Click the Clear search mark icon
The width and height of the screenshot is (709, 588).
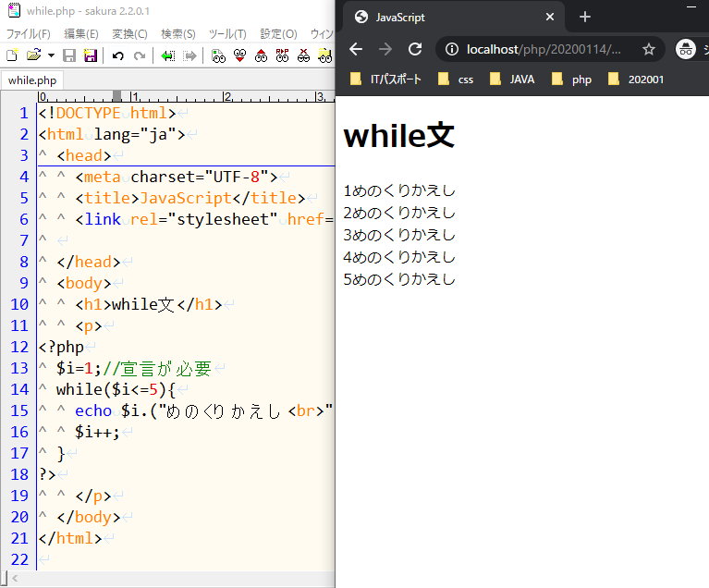[x=303, y=55]
